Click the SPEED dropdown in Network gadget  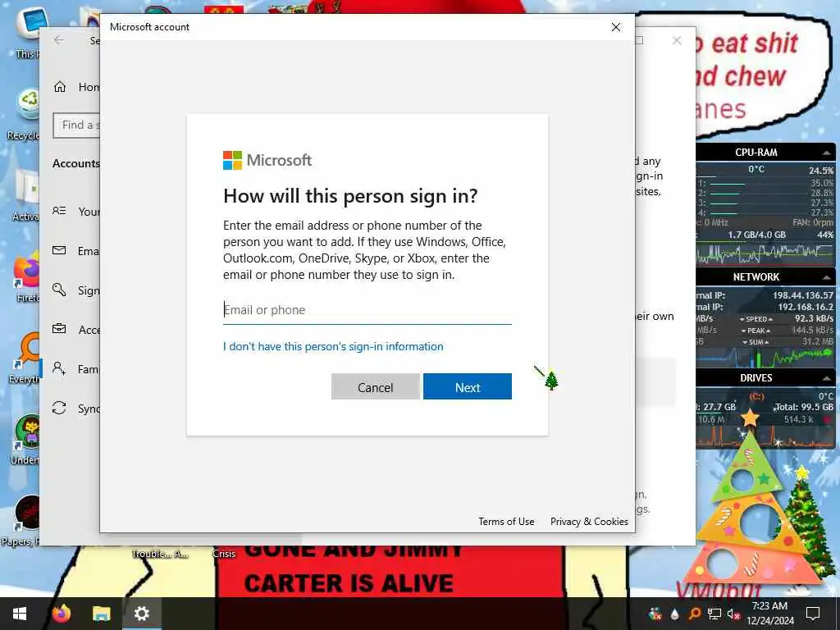756,319
